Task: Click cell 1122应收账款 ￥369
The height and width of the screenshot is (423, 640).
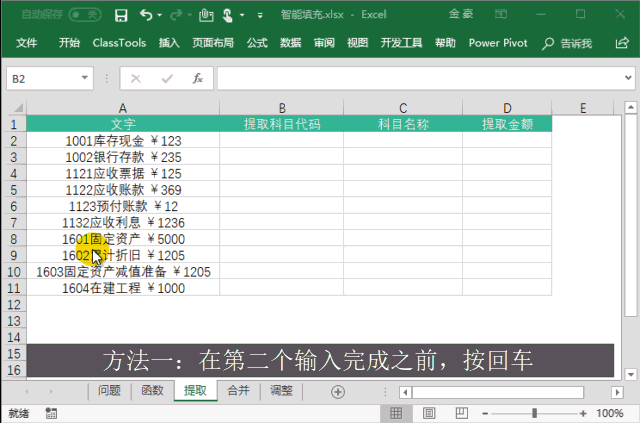Action: tap(123, 190)
